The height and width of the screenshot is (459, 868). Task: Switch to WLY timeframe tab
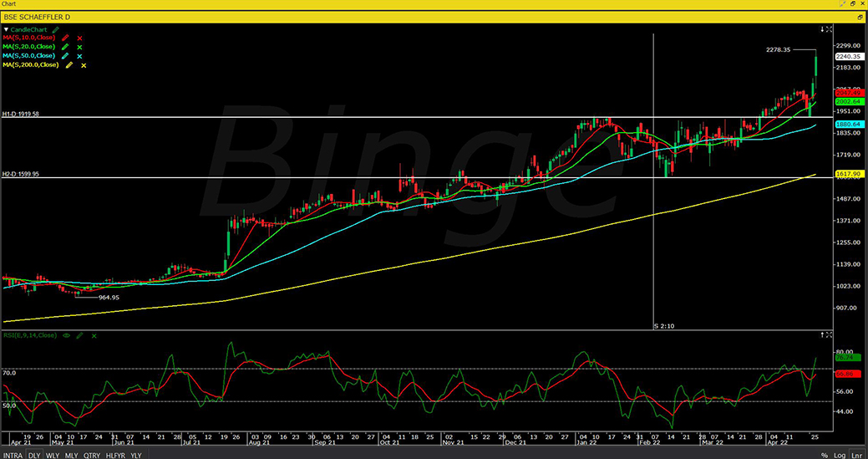53,455
